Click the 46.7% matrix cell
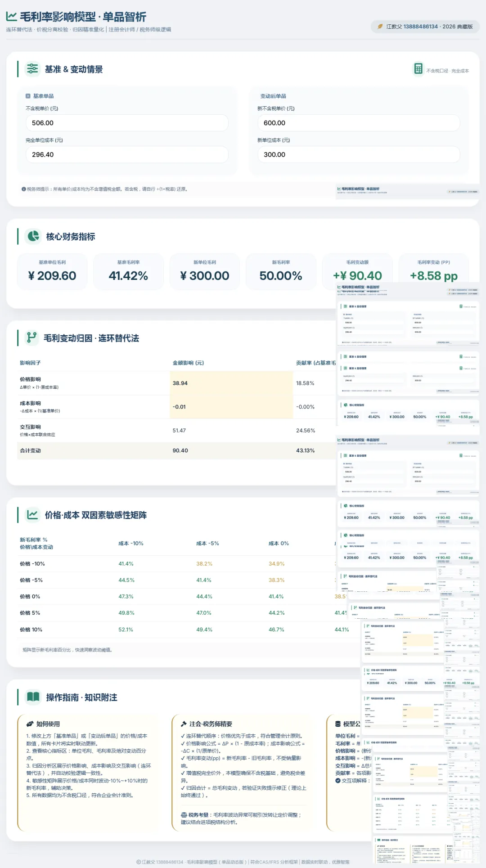Screen dimensions: 486x868 [276, 630]
